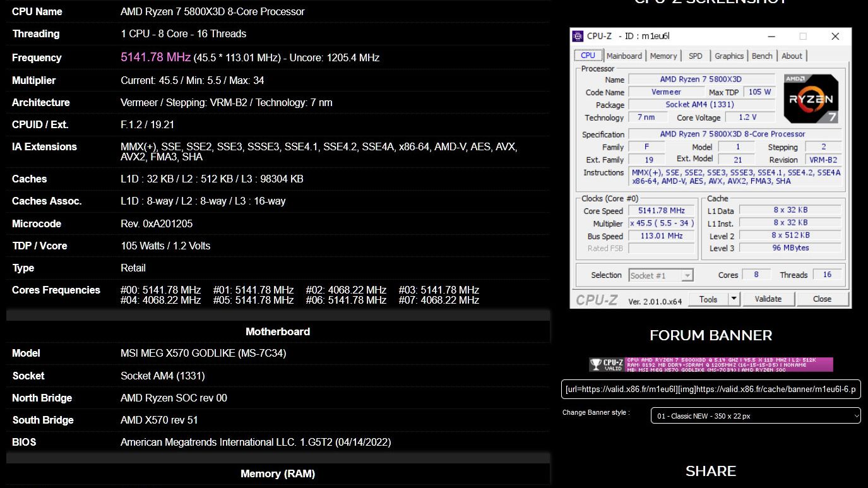868x488 pixels.
Task: Click the CPU-Z app icon in window title bar
Action: (x=578, y=37)
